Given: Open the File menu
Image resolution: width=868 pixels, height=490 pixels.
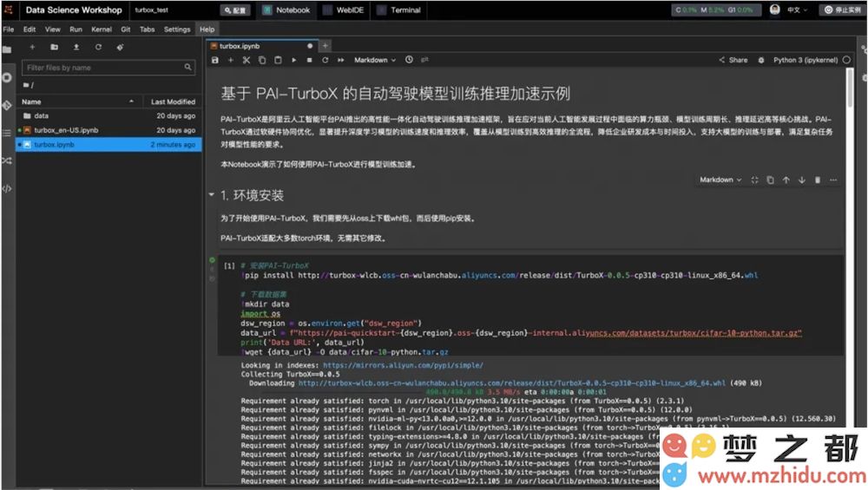Looking at the screenshot, I should tap(9, 29).
